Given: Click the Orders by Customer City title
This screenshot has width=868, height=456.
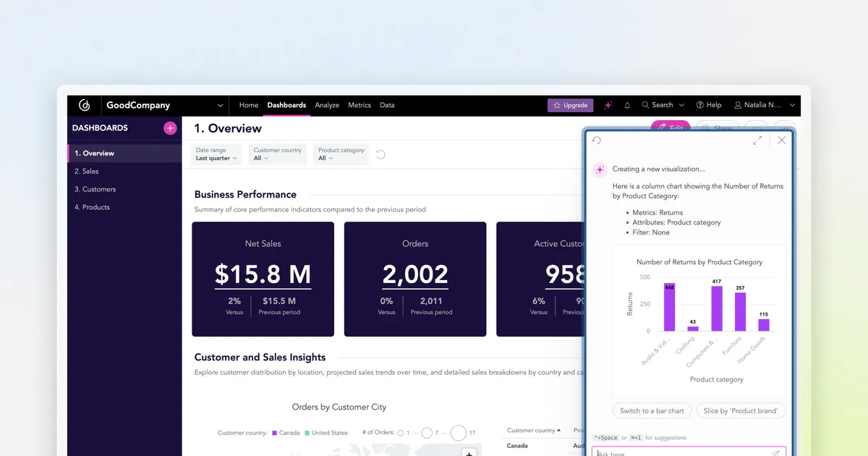Looking at the screenshot, I should pos(339,407).
